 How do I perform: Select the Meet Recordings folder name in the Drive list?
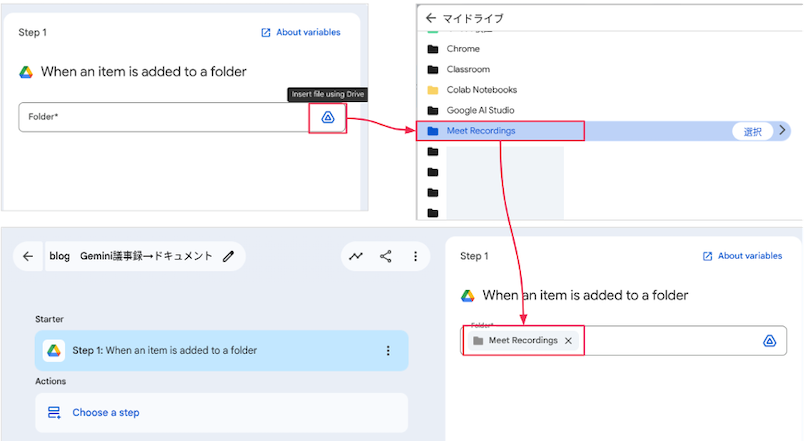pyautogui.click(x=480, y=131)
